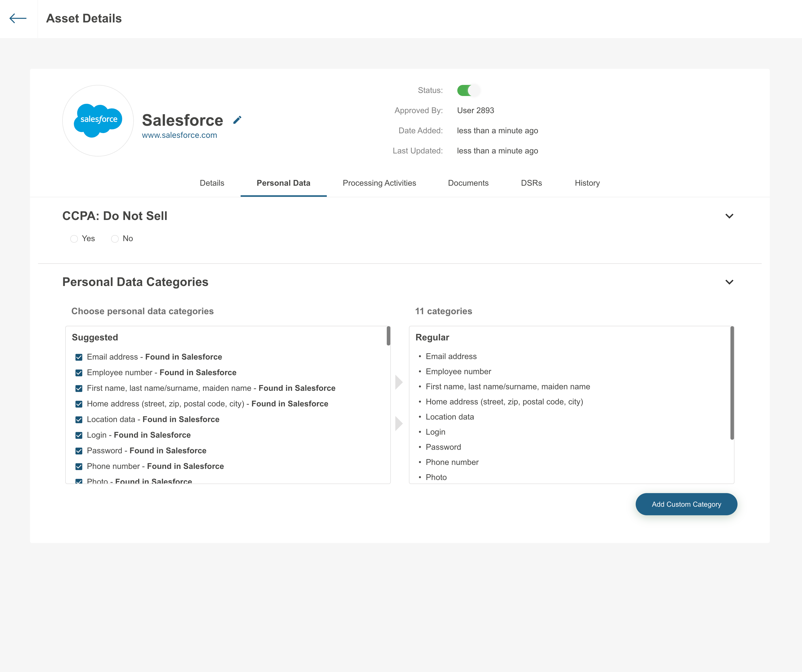Click the Salesforce cloud logo
The height and width of the screenshot is (672, 802).
[98, 120]
